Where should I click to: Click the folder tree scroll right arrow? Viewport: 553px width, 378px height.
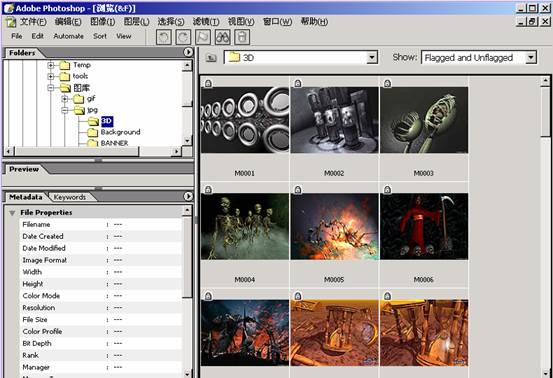pos(176,151)
